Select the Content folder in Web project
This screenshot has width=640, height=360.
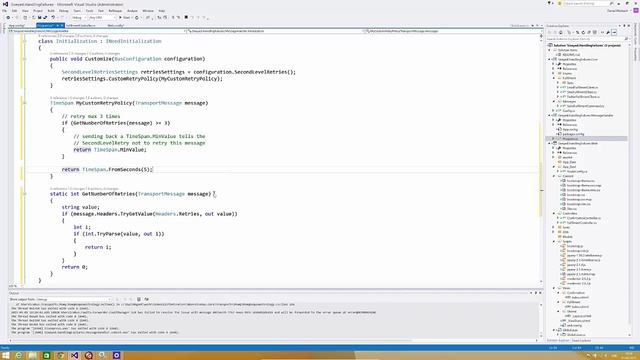tap(568, 176)
